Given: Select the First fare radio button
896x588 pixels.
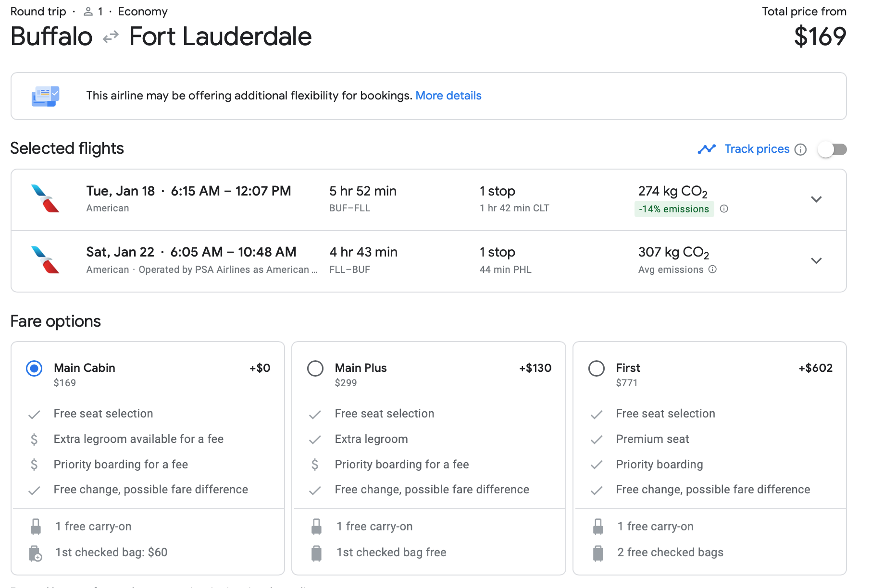Looking at the screenshot, I should click(x=597, y=368).
